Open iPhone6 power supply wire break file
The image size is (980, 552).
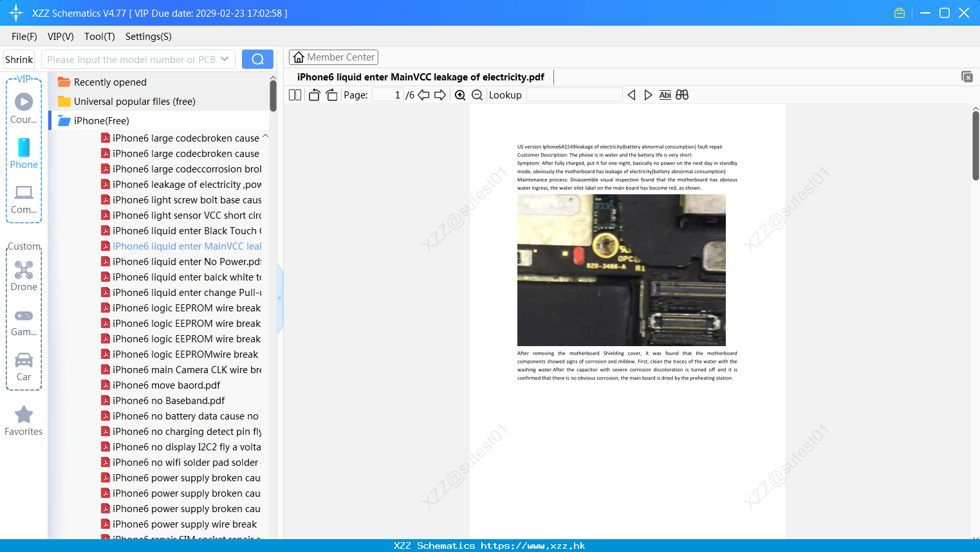tap(179, 524)
